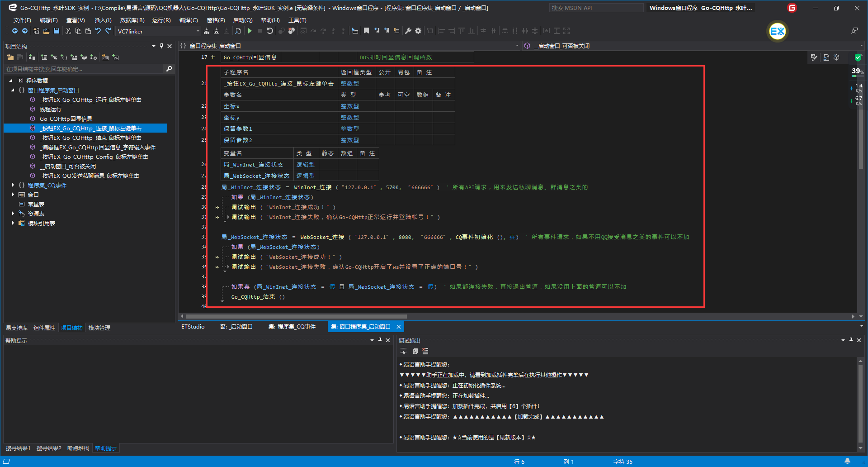Image resolution: width=868 pixels, height=467 pixels.
Task: Close the 帮助提示 panel
Action: pyautogui.click(x=388, y=340)
